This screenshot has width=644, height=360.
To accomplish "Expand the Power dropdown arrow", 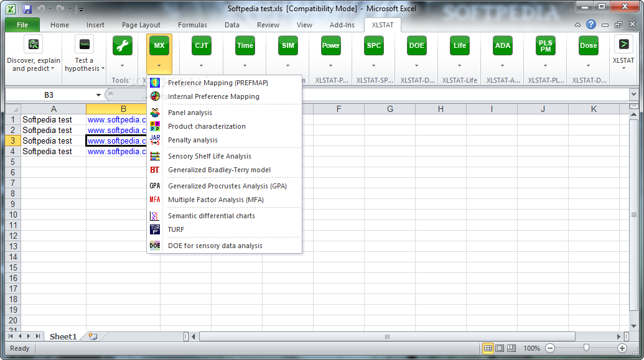I will (330, 66).
